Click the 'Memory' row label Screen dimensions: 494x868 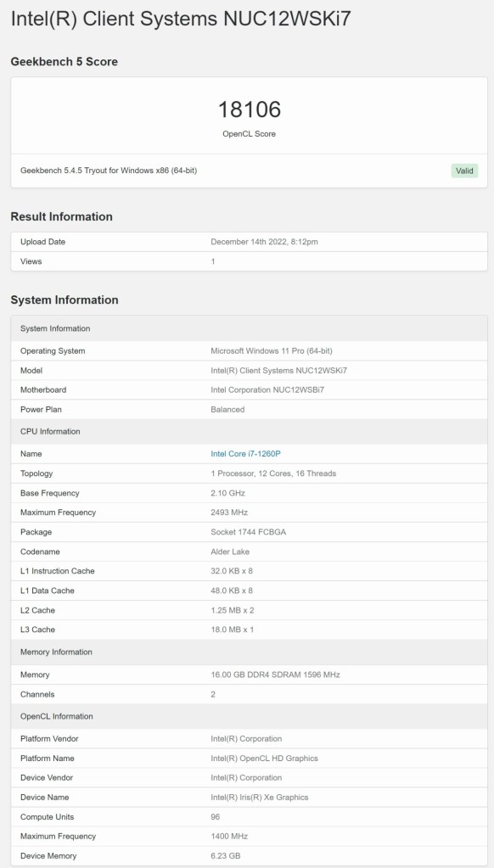pyautogui.click(x=35, y=675)
